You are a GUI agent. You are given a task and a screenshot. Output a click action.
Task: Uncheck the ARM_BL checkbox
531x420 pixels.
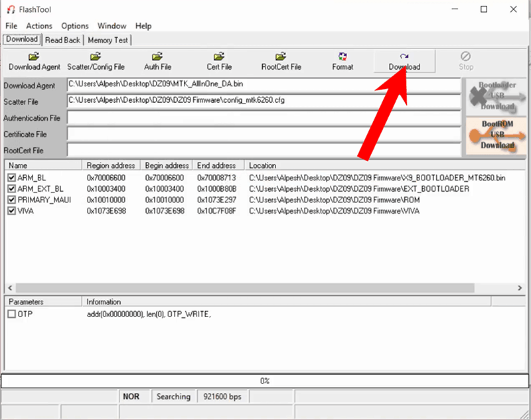[x=12, y=178]
